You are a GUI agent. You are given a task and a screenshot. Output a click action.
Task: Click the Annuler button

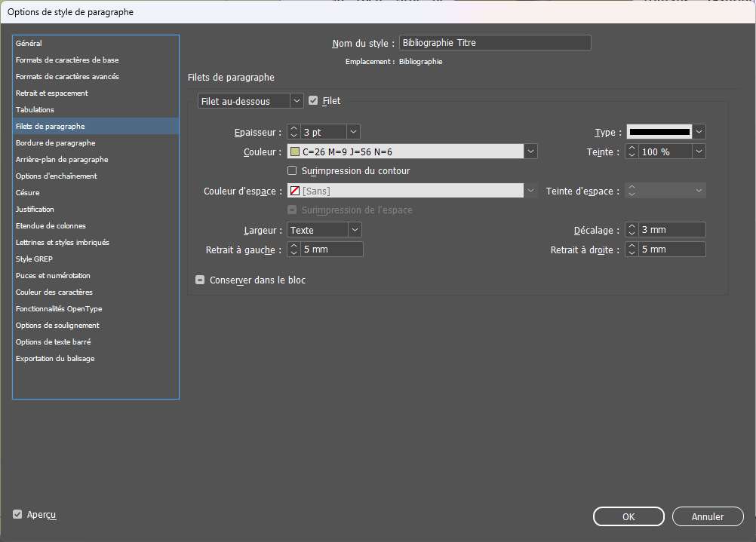[x=707, y=516]
